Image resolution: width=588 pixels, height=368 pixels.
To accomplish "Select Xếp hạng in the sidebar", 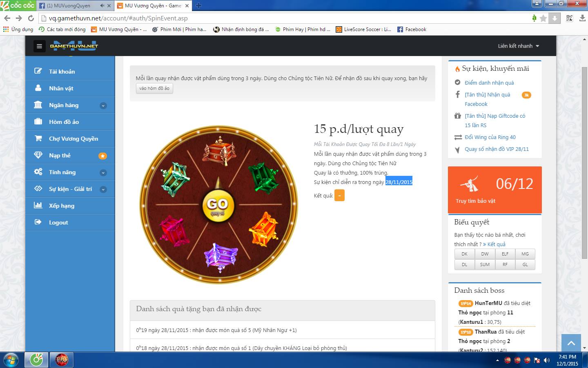I will coord(61,206).
